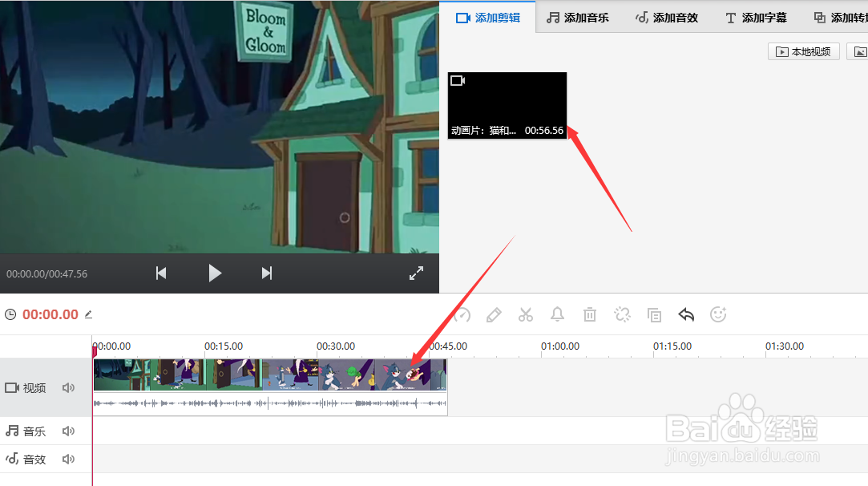
Task: Mute the 音效 track
Action: [69, 459]
